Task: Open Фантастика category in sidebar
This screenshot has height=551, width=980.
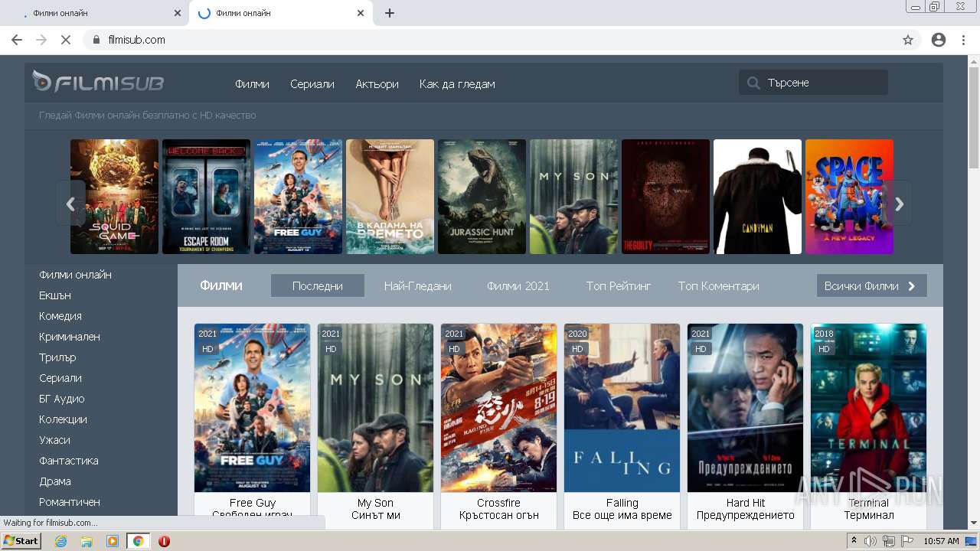Action: [x=69, y=461]
